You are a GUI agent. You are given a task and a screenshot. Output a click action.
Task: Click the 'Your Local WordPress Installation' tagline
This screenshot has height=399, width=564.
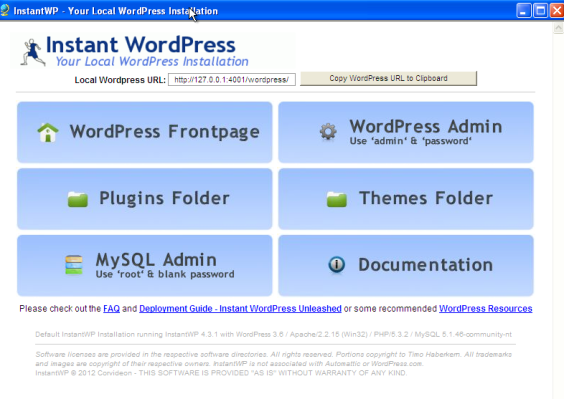(152, 62)
